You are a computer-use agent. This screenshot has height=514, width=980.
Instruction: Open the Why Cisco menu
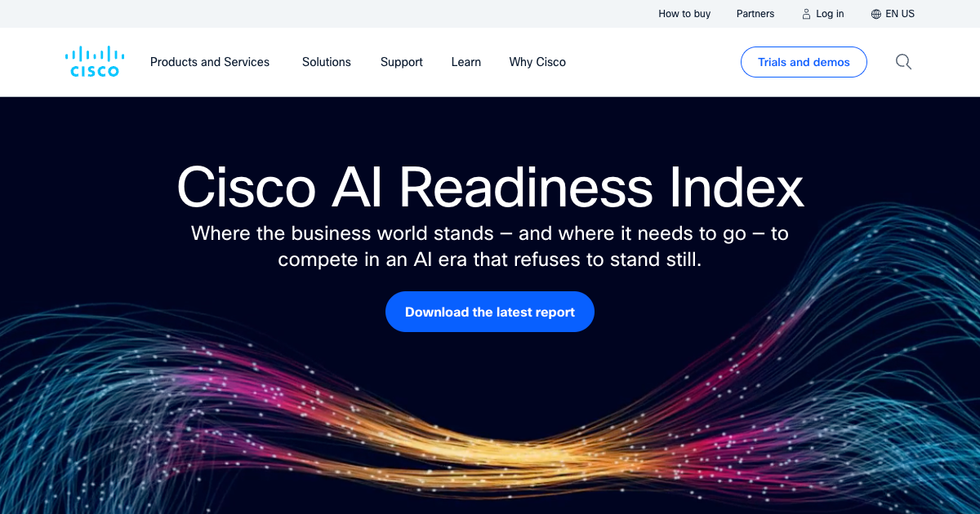coord(537,62)
